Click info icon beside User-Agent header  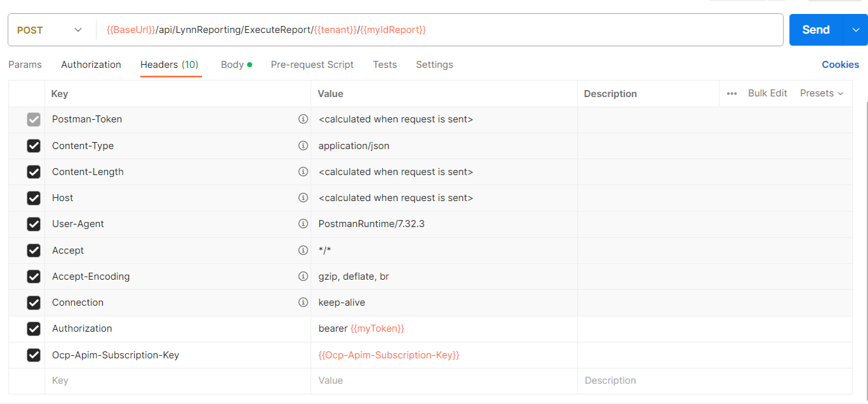coord(303,224)
